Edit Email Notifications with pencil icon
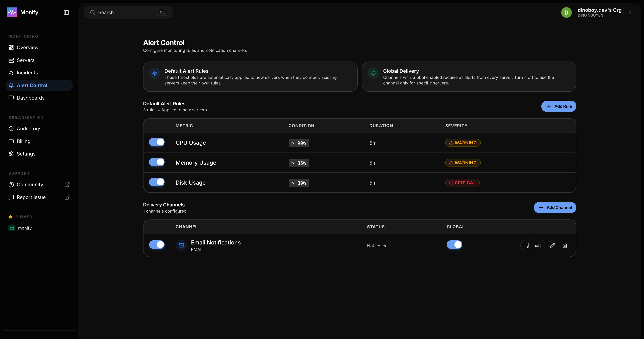This screenshot has height=339, width=644. coord(552,245)
